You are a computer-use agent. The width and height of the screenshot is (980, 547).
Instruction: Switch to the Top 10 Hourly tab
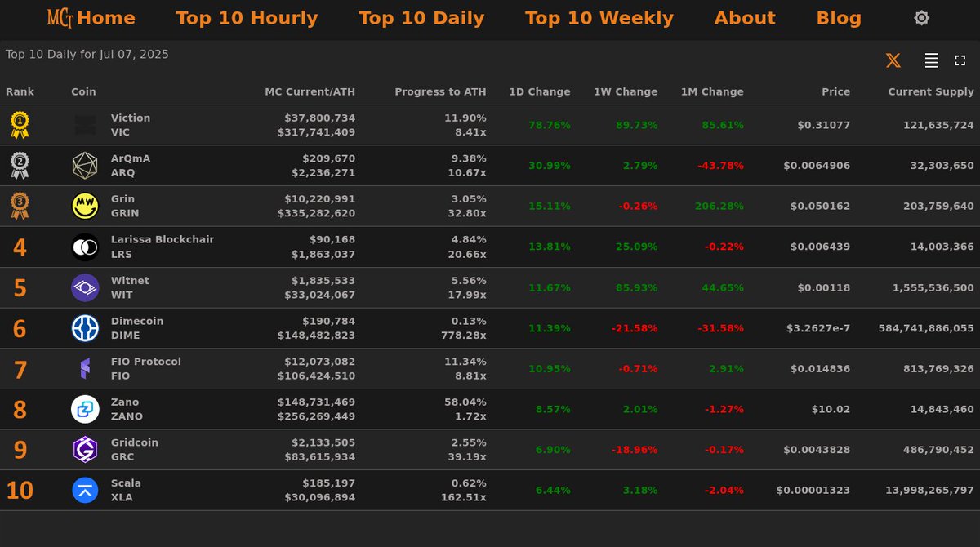(247, 17)
